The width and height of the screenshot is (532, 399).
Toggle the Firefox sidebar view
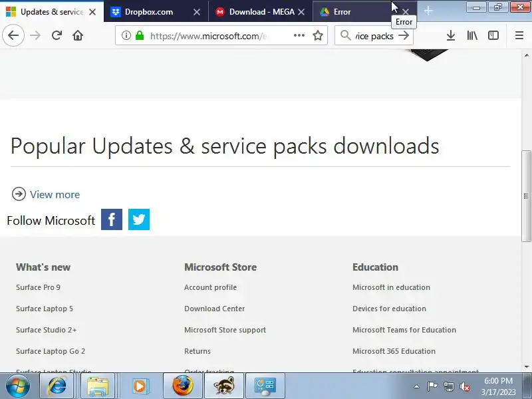493,35
